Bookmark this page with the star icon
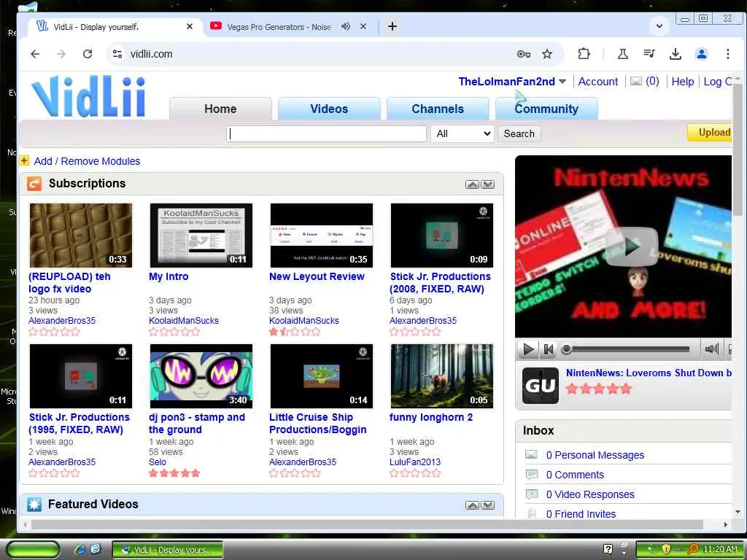747x560 pixels. [x=547, y=54]
